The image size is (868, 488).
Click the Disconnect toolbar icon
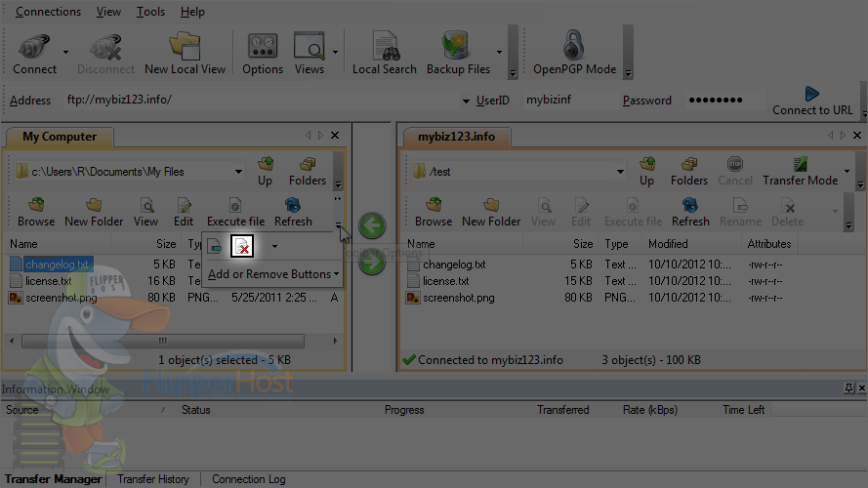(105, 48)
